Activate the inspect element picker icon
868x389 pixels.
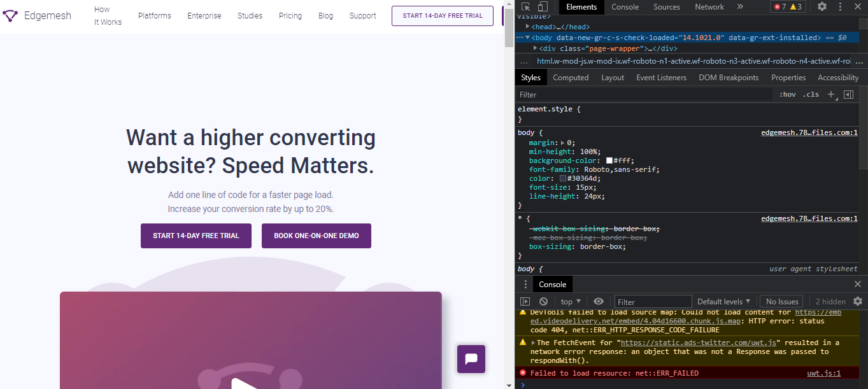coord(525,7)
